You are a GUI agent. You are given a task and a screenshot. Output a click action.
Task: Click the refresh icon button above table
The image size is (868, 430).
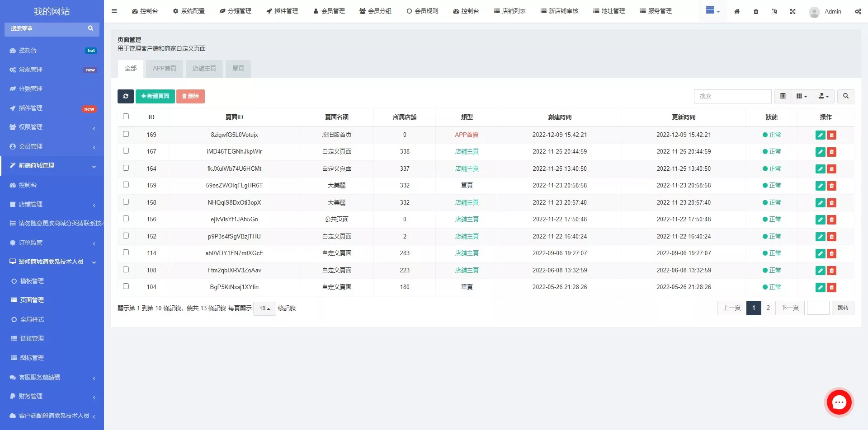126,96
